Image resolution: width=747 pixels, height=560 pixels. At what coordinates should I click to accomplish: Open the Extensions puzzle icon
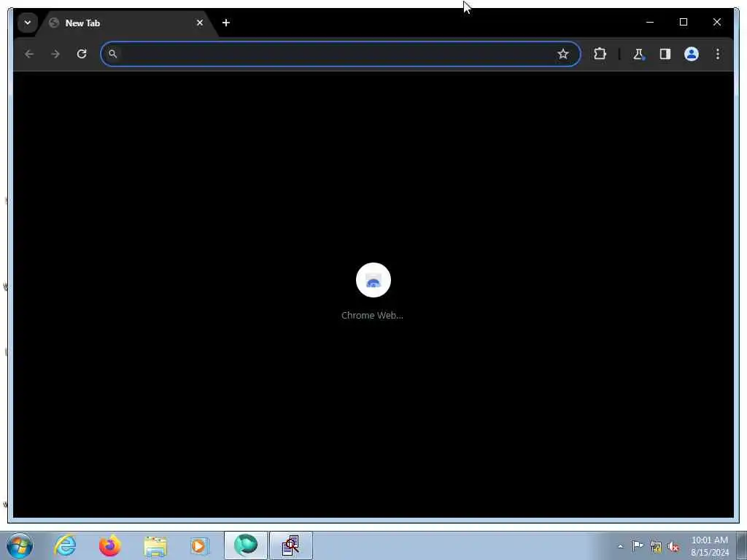tap(600, 54)
